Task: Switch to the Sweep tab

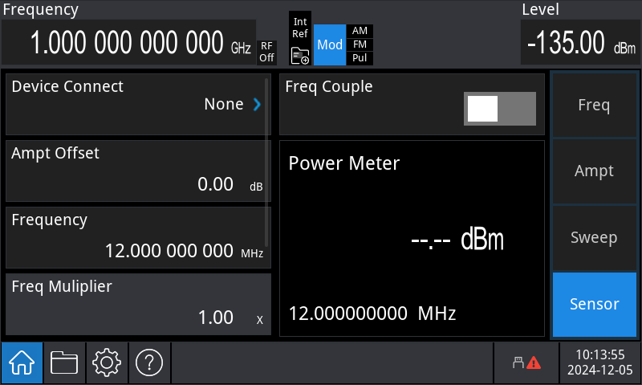Action: pyautogui.click(x=594, y=238)
